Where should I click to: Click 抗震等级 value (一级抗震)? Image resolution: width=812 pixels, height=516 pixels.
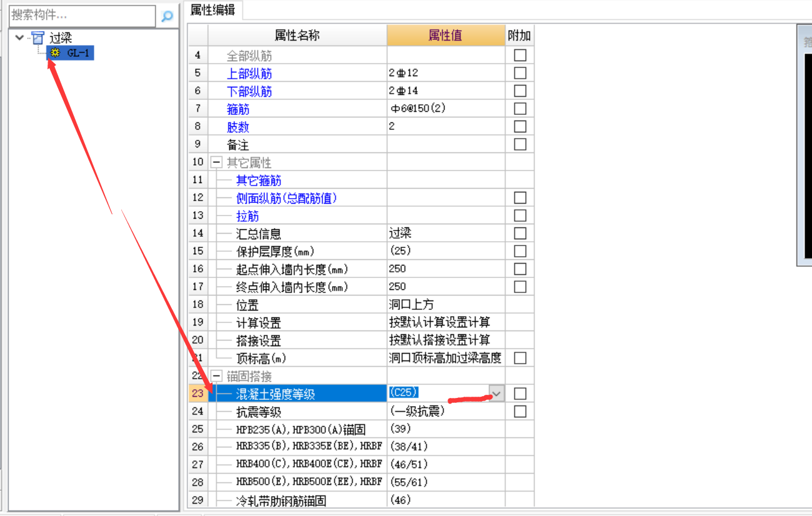(x=446, y=412)
